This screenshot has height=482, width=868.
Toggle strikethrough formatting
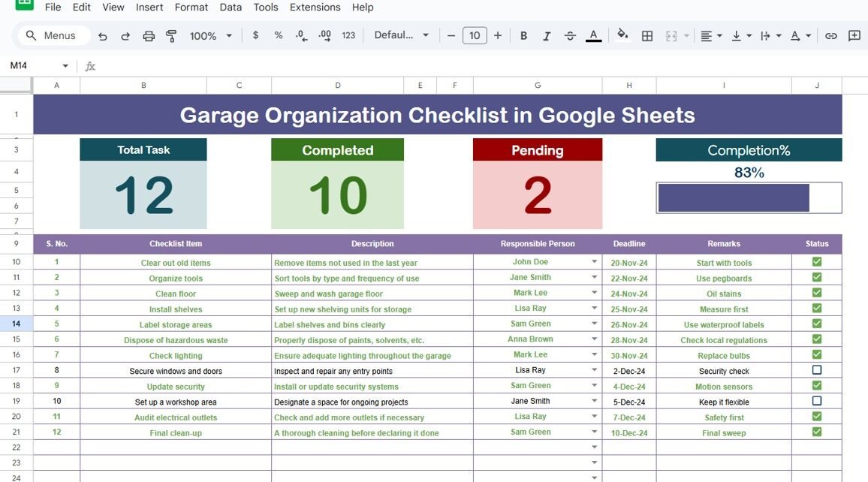(x=570, y=36)
